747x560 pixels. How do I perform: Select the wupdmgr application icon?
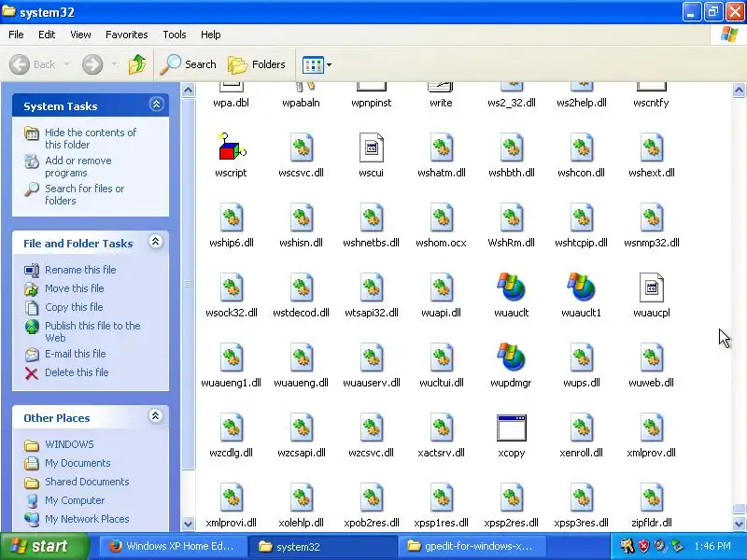(511, 357)
